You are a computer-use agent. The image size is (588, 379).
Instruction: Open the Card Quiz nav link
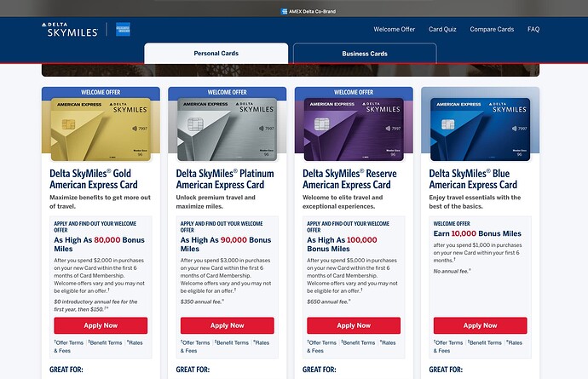[442, 29]
